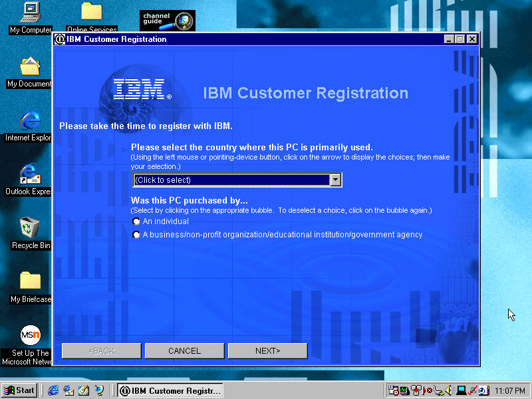Launch Internet Explorer from Quick Launch bar
532x399 pixels.
coord(54,390)
